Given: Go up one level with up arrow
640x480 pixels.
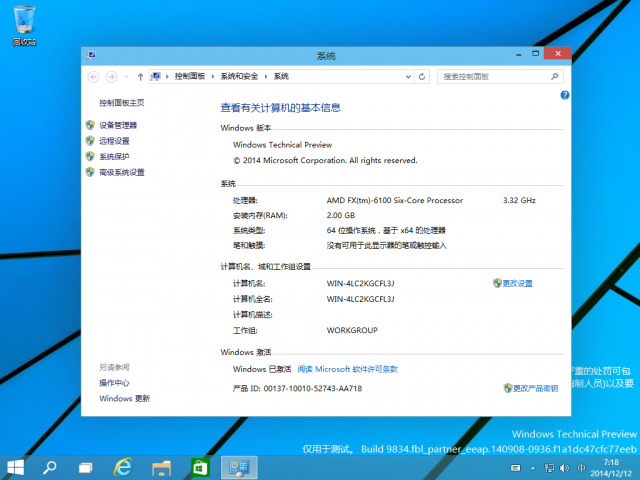Looking at the screenshot, I should coord(140,76).
